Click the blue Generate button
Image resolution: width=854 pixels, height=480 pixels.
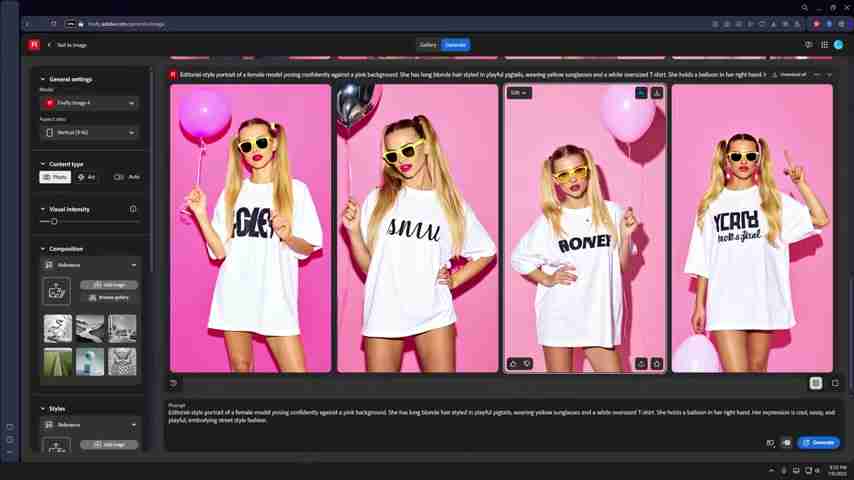(x=818, y=442)
